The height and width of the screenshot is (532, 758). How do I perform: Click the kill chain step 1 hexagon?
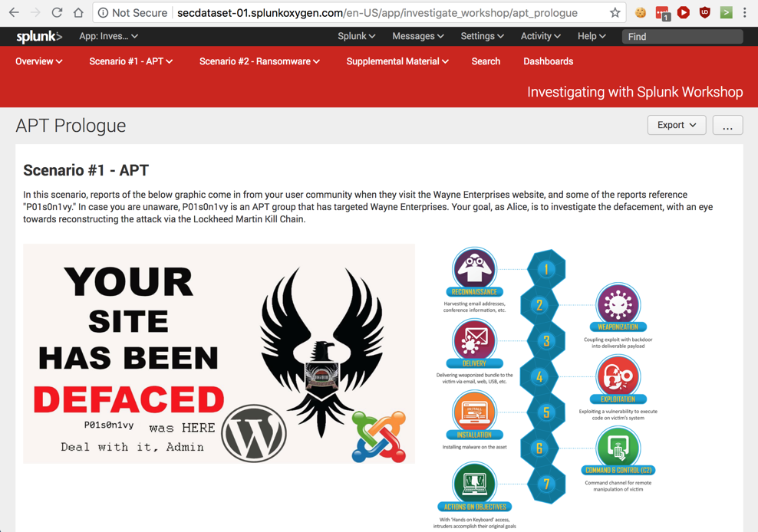pos(546,269)
